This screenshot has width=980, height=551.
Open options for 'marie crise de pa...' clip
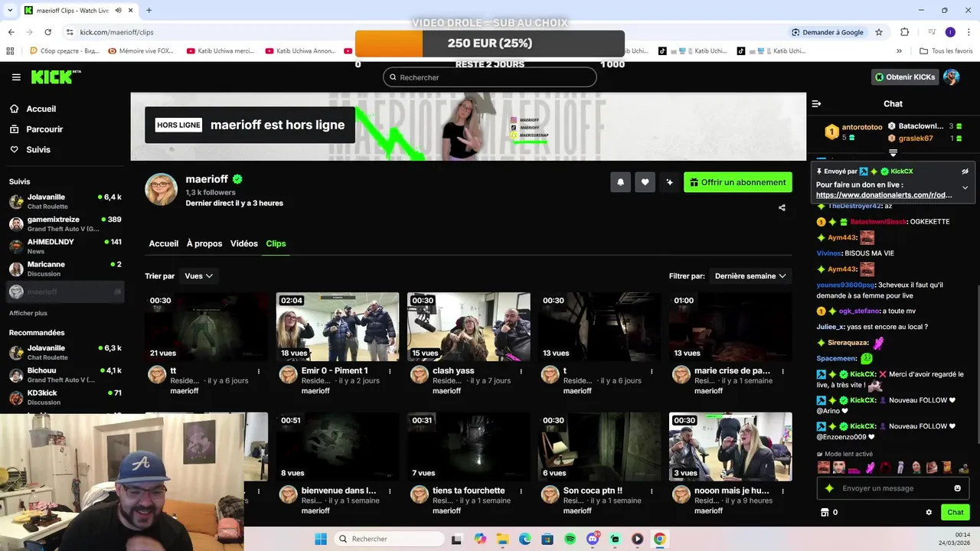(782, 371)
